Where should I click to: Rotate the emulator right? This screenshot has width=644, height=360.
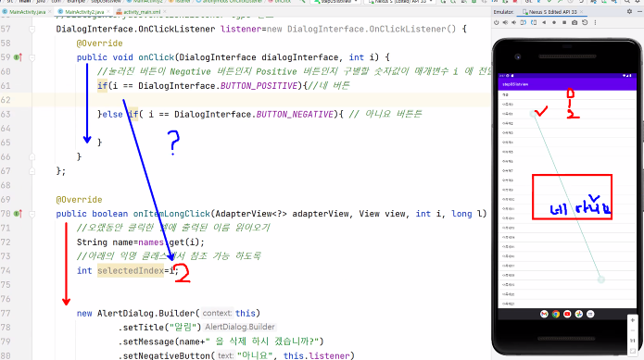534,22
